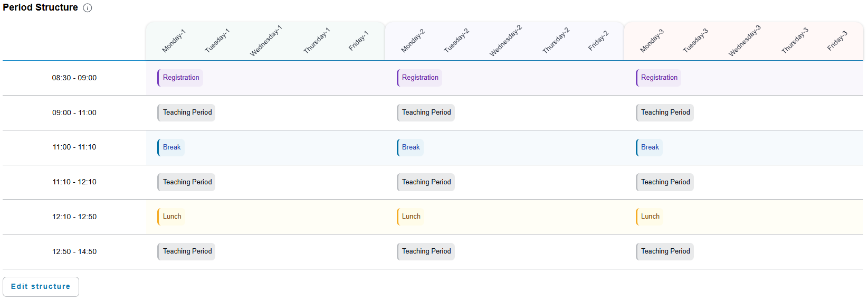Select the Wednesday-2 column header
This screenshot has height=300, width=868.
click(x=505, y=40)
